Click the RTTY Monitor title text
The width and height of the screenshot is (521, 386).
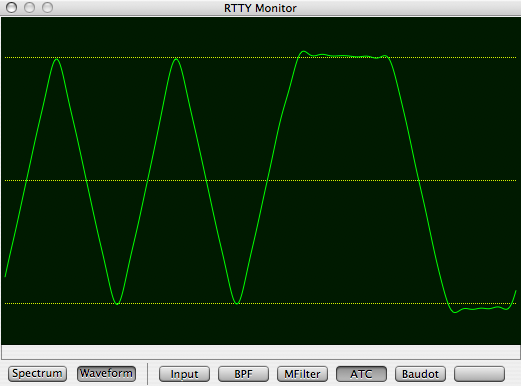point(260,8)
